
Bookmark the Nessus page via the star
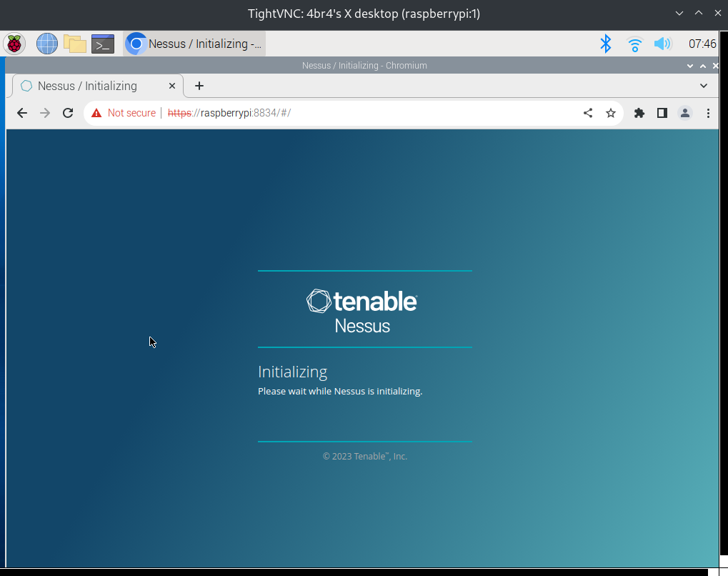(x=610, y=113)
